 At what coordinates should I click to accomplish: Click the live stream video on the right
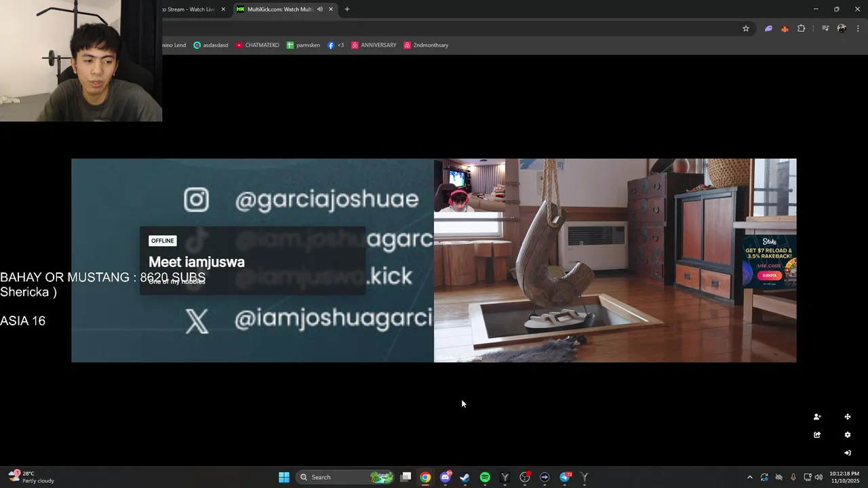pos(615,260)
